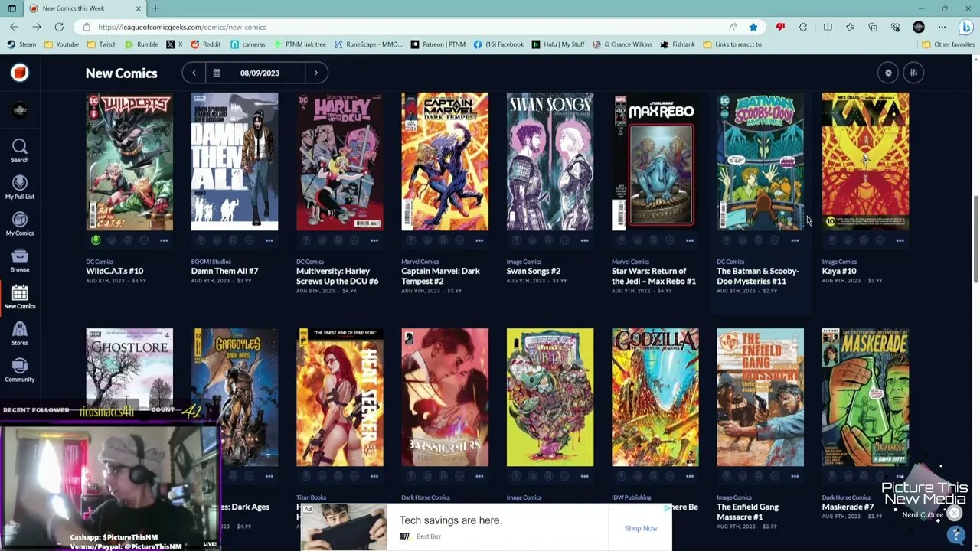This screenshot has height=551, width=980.
Task: Open user avatar in sidebar
Action: click(x=20, y=110)
